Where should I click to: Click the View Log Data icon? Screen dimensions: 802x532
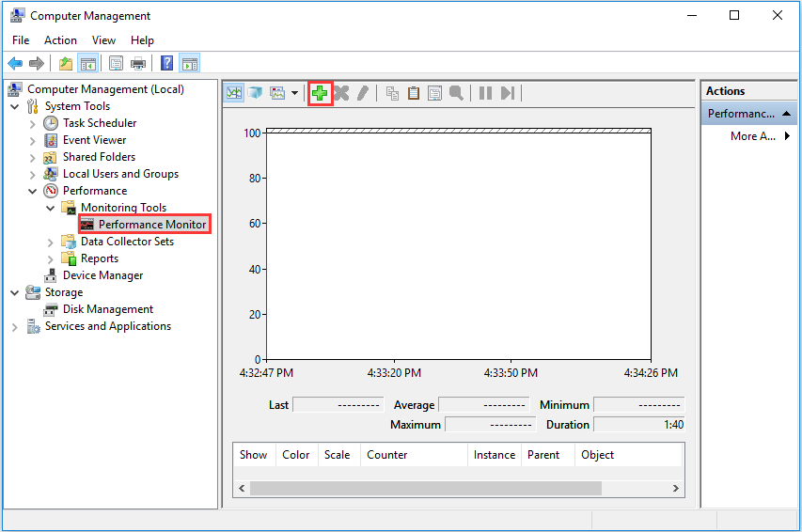255,93
